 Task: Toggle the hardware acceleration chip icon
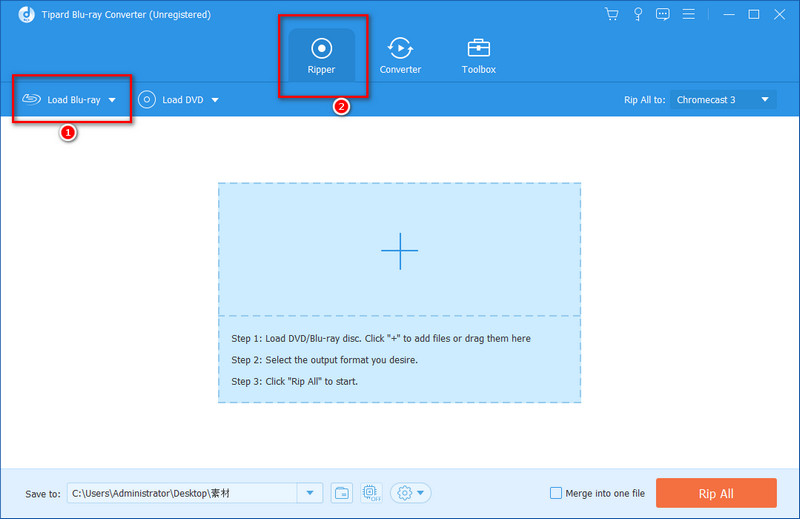click(x=371, y=493)
